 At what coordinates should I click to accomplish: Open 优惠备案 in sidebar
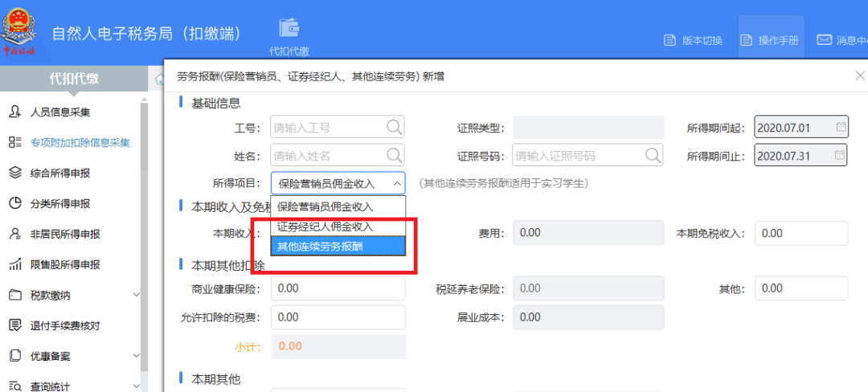coord(50,356)
